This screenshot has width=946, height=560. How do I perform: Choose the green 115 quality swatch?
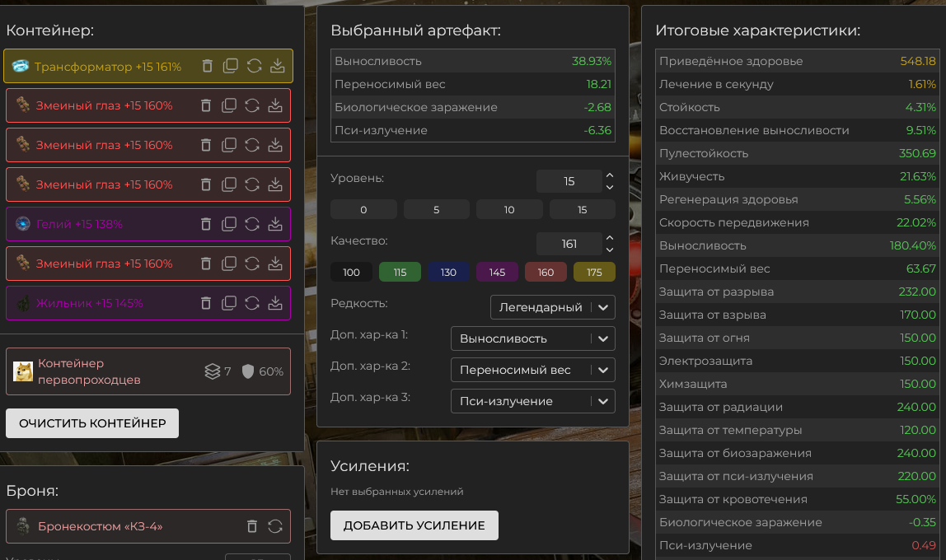400,272
